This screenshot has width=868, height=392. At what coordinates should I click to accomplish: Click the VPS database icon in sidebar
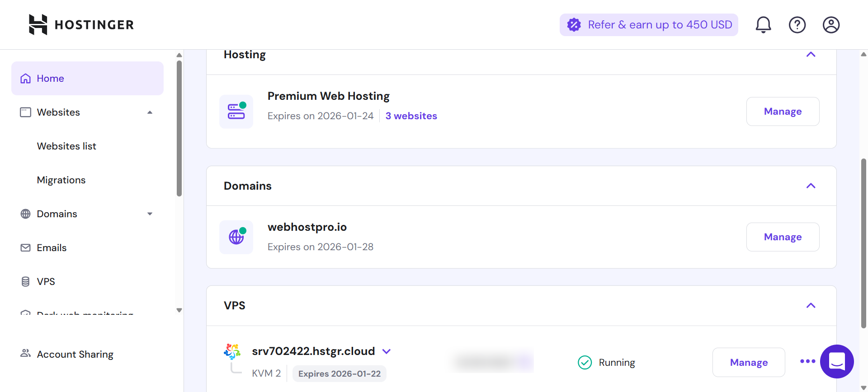(26, 281)
